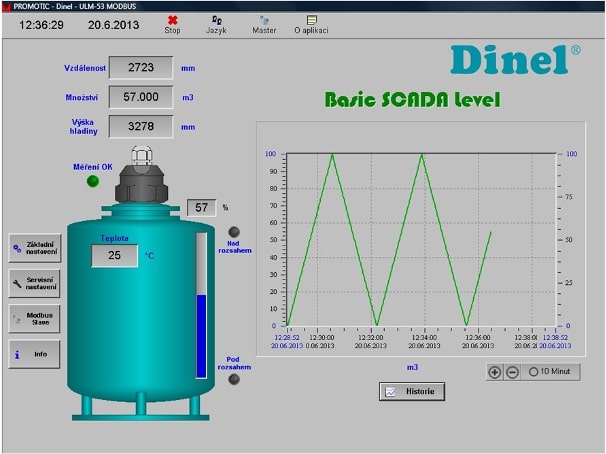The height and width of the screenshot is (454, 606).
Task: Open the Jazyk language selector
Action: (216, 25)
